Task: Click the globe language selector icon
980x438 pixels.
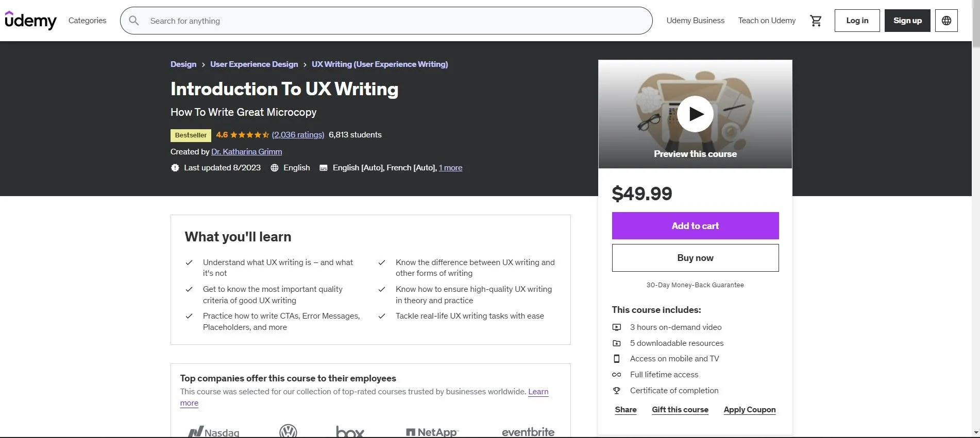Action: tap(946, 21)
